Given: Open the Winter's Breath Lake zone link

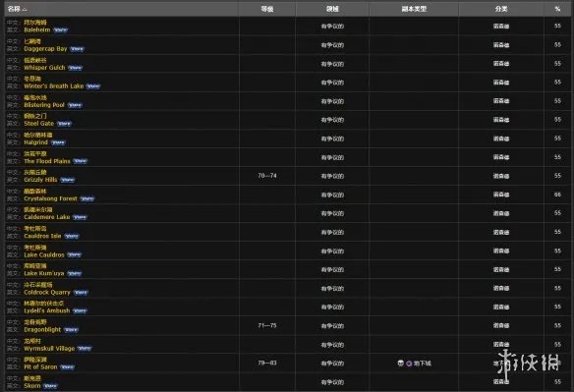Looking at the screenshot, I should [x=54, y=86].
